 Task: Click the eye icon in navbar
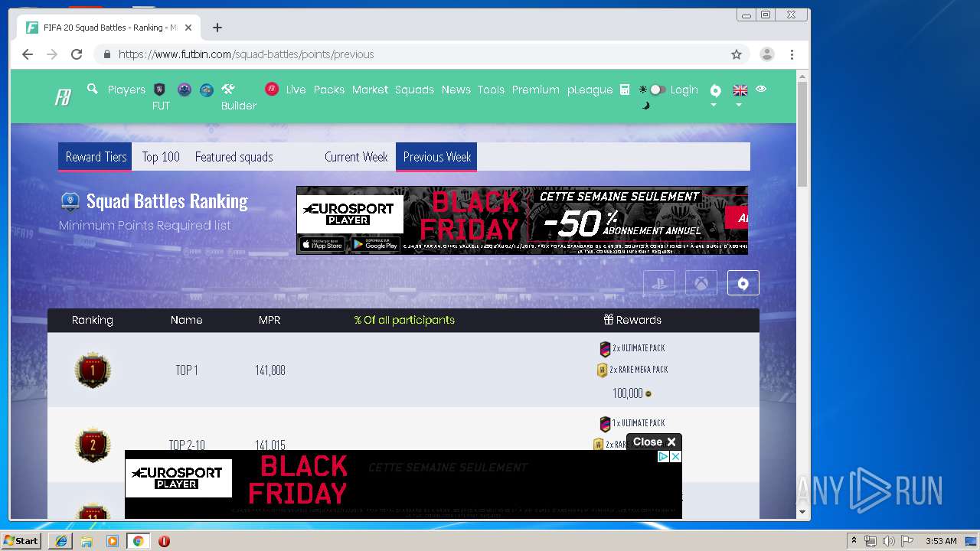point(761,89)
